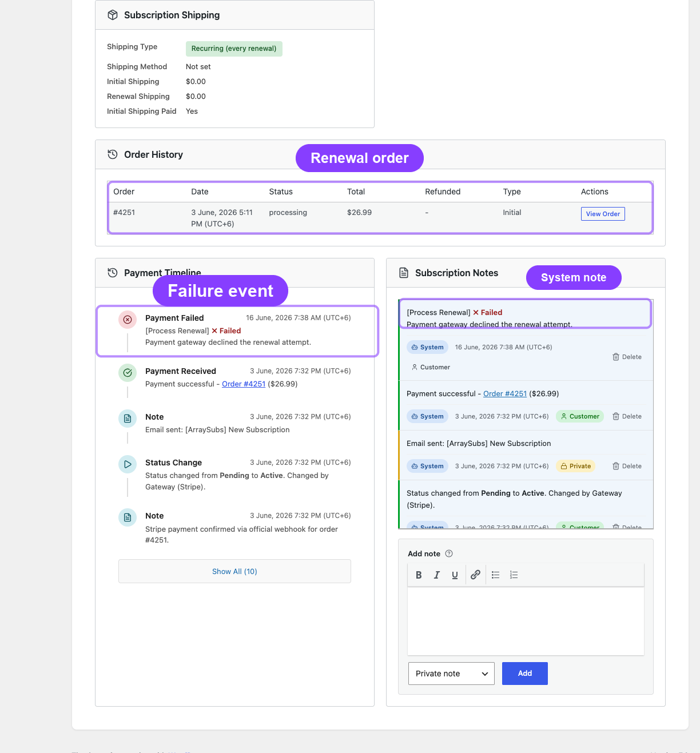
Task: Click the insert link icon
Action: click(475, 575)
